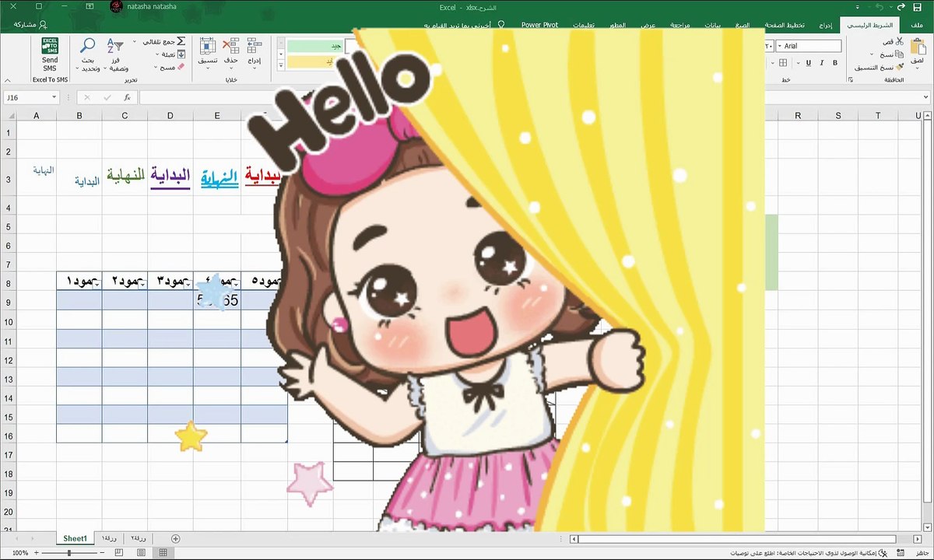This screenshot has width=934, height=560.
Task: Click the Borders grid icon
Action: [782, 63]
